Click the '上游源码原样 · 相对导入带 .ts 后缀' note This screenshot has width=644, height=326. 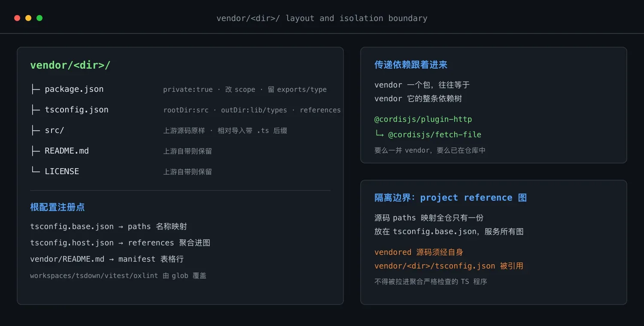pos(225,131)
